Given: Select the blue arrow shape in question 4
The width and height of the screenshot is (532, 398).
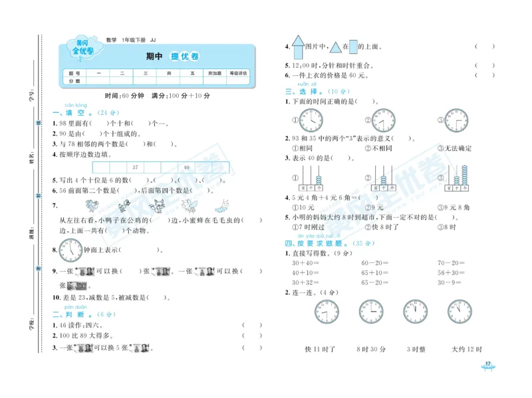Looking at the screenshot, I should (298, 47).
